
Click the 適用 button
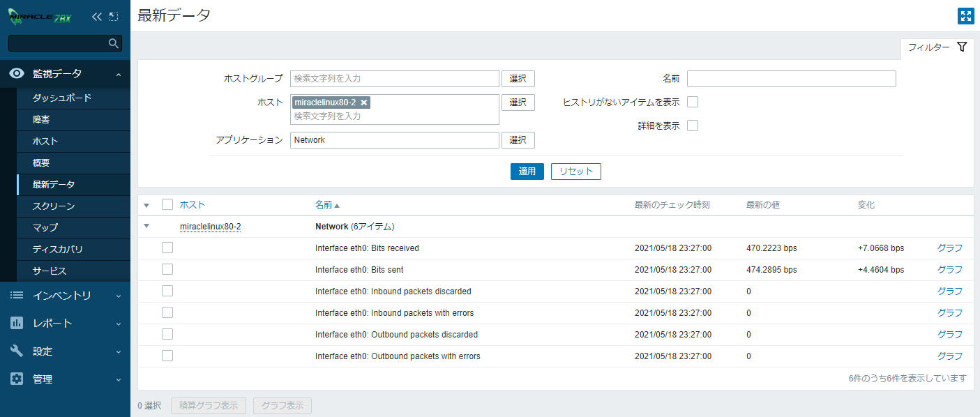(527, 172)
